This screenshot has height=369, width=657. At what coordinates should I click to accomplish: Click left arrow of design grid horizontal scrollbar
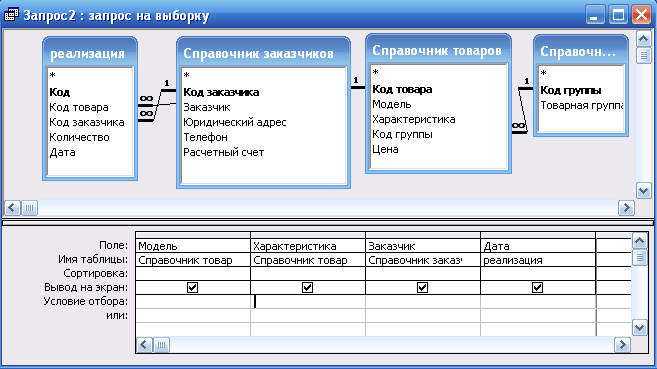point(144,345)
